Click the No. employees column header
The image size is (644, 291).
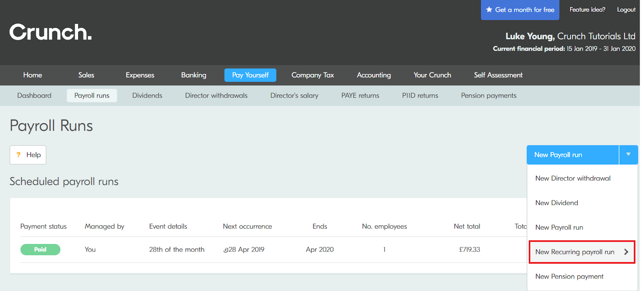click(x=384, y=226)
